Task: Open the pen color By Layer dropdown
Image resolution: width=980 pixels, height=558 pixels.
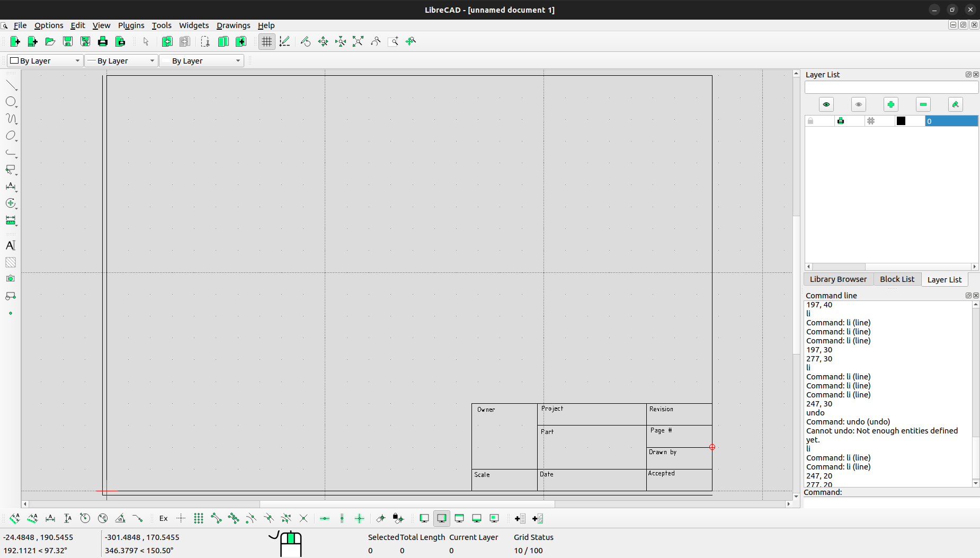Action: click(x=46, y=61)
